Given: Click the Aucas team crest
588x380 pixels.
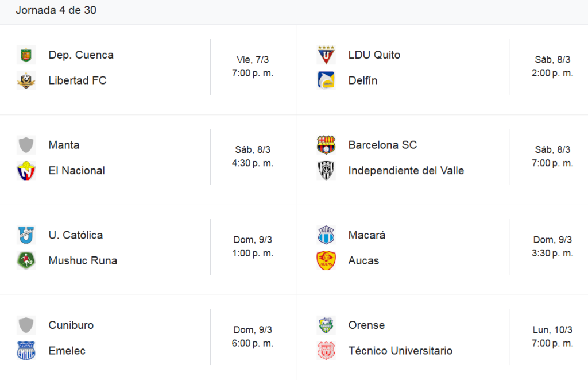Looking at the screenshot, I should 326,260.
